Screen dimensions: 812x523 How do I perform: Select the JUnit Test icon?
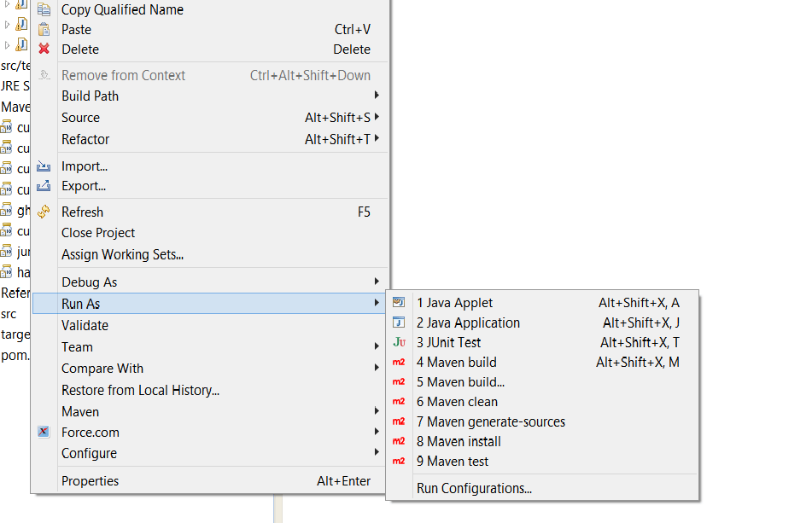click(398, 341)
